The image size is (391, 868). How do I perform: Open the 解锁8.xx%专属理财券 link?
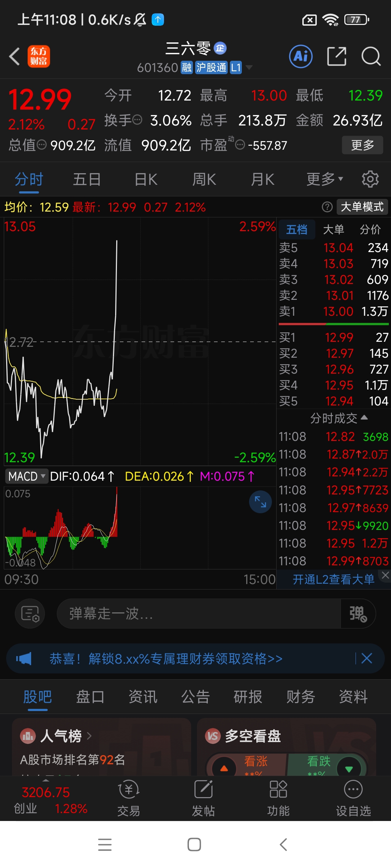pyautogui.click(x=166, y=659)
